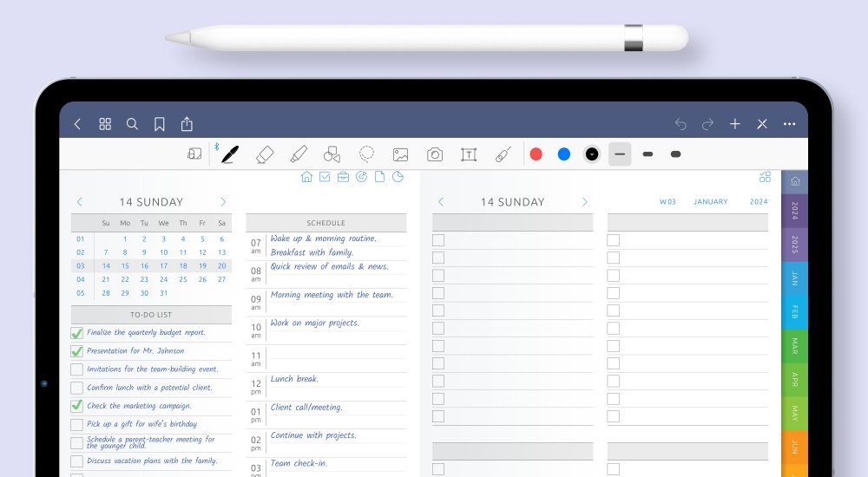Open the JANUARY month link
Viewport: 868px width, 477px height.
coord(711,202)
